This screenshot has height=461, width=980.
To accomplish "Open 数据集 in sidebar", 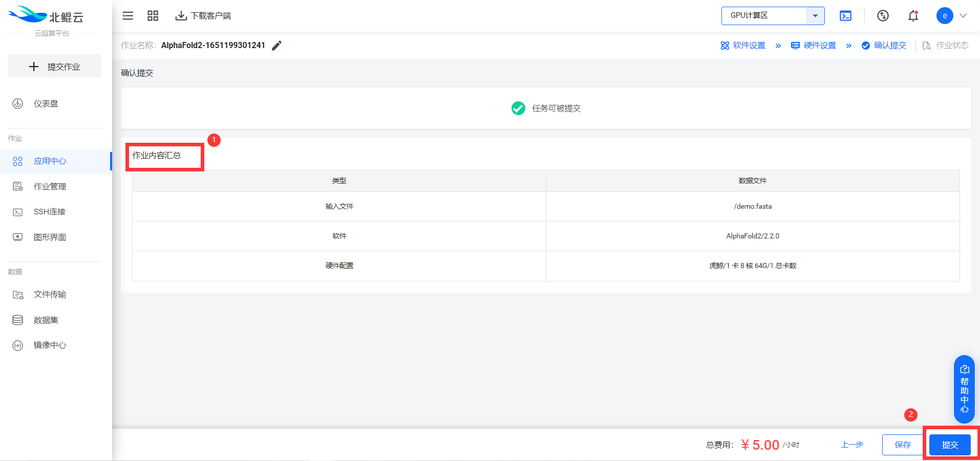I will (x=55, y=320).
